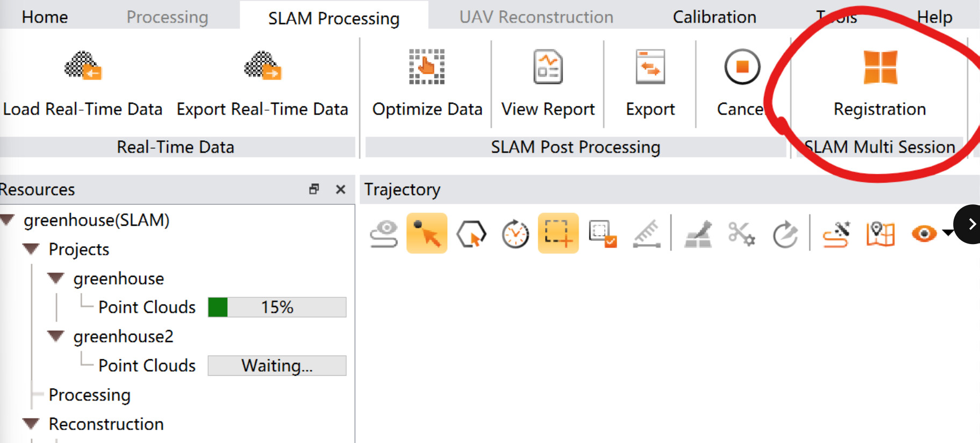Click the Load Real-Time Data icon
This screenshot has width=980, height=443.
[x=83, y=66]
